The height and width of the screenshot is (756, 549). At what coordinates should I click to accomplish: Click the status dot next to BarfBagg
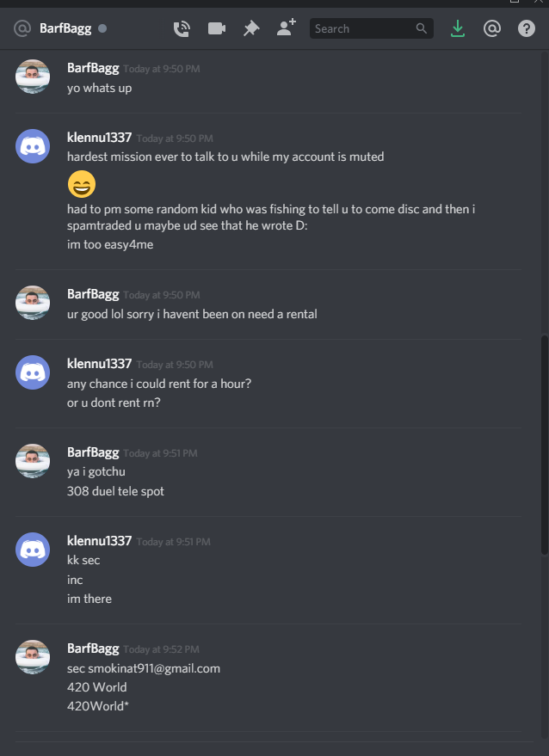point(102,28)
